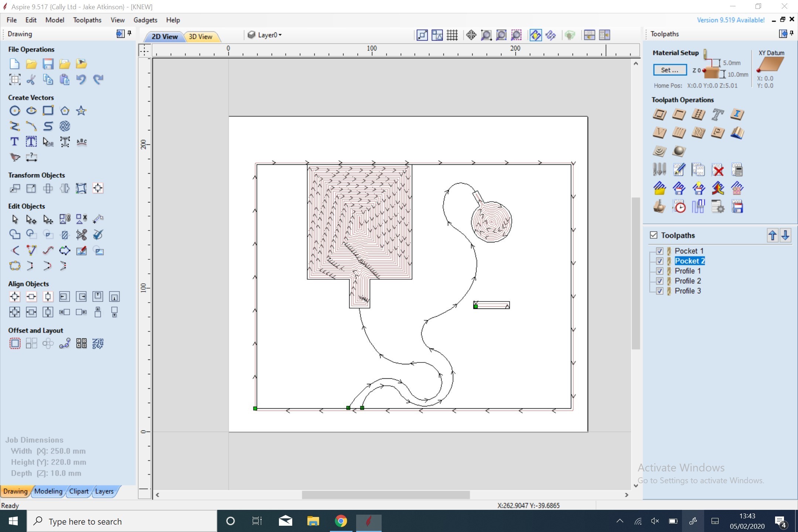
Task: Select the Create rounded rectangle vector tool
Action: (x=48, y=110)
